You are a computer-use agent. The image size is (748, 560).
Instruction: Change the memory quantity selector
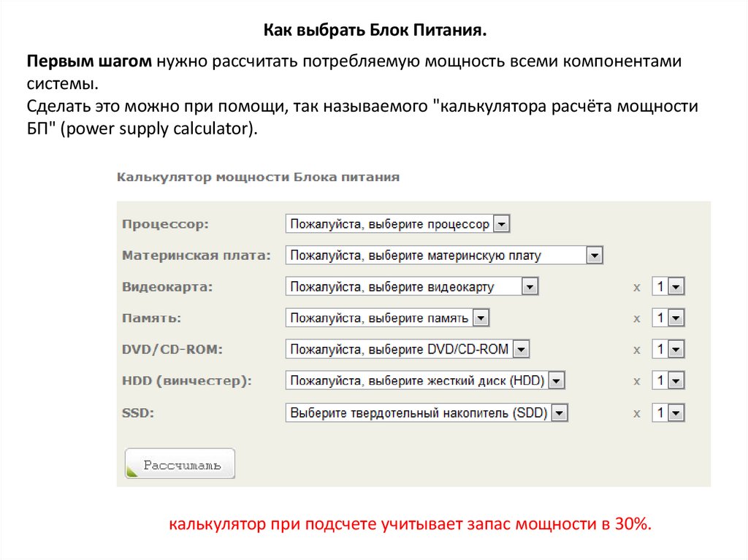[x=668, y=318]
